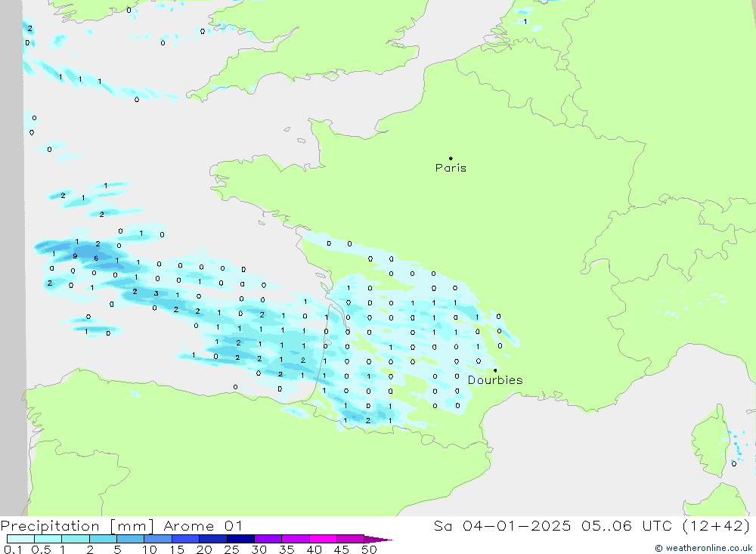Select the lightest cyan 0.1–0.5 legend swatch

20,539
